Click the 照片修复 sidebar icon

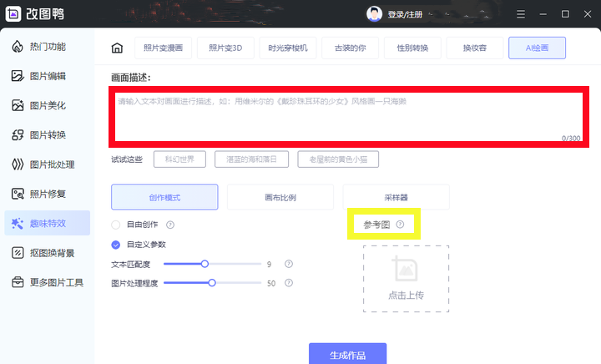pos(18,194)
